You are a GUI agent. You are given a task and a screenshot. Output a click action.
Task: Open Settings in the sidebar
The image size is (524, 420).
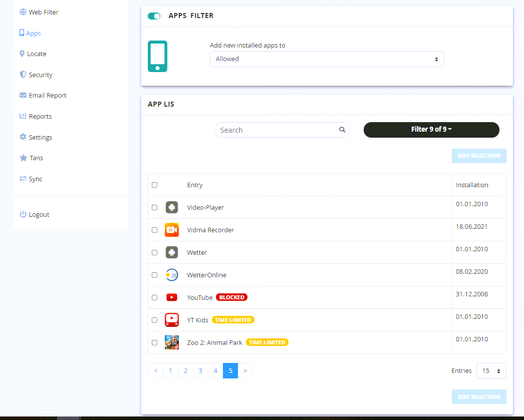[41, 137]
